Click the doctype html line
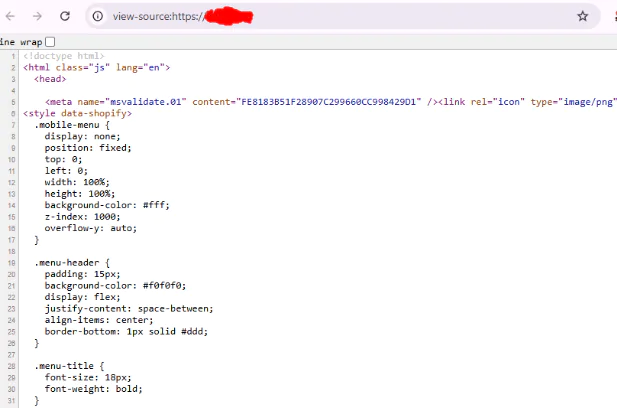 point(64,56)
